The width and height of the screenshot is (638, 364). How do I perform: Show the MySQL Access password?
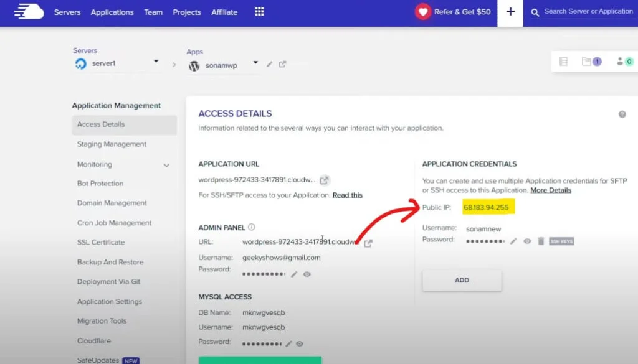300,343
